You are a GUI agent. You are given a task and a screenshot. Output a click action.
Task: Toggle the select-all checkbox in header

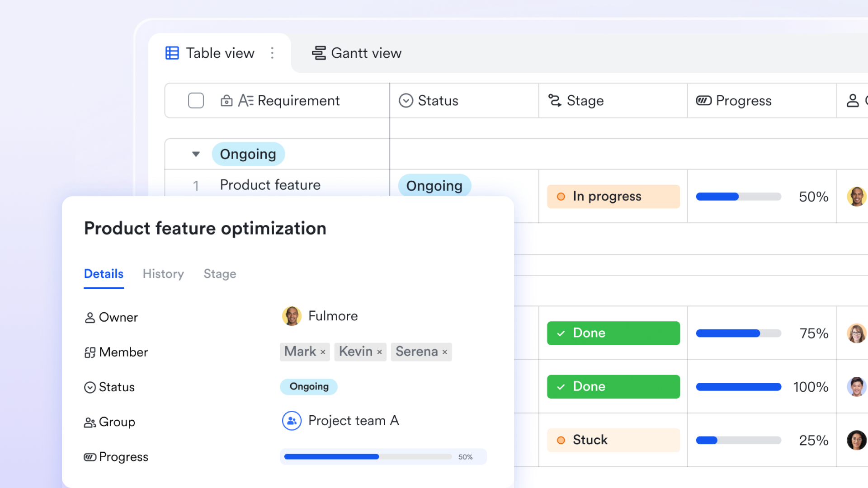coord(196,100)
